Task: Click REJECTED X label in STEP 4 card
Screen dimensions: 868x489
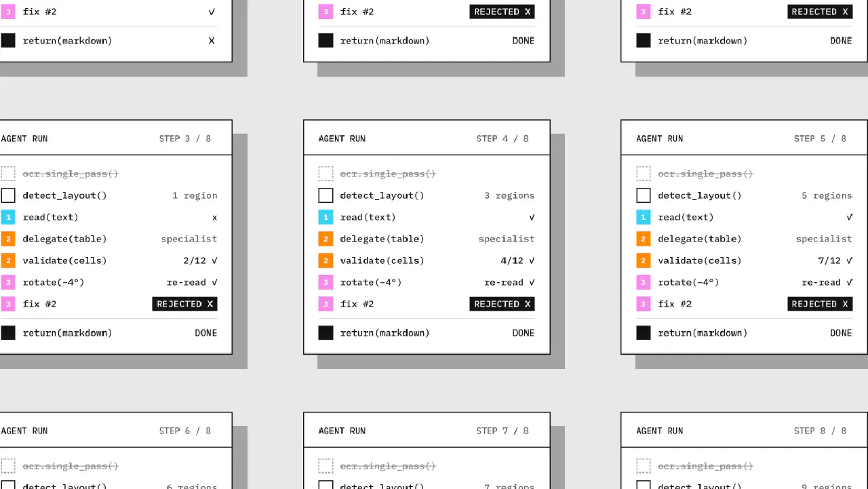Action: (502, 304)
